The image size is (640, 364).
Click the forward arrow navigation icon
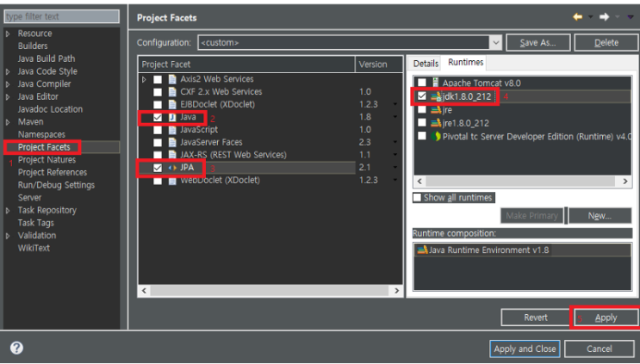(605, 16)
